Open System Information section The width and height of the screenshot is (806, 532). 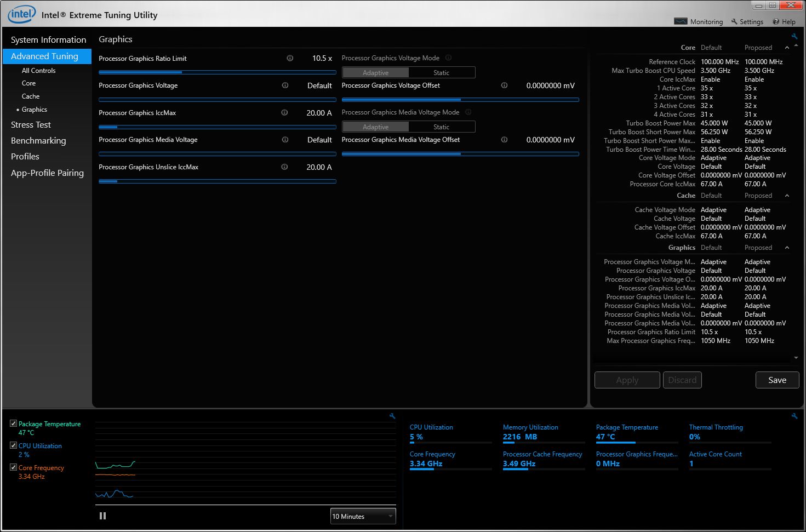48,39
